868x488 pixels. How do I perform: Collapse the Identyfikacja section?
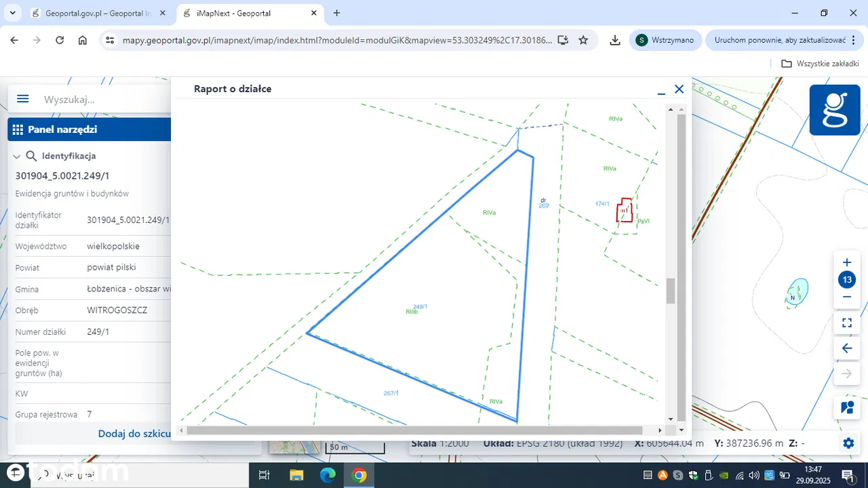pyautogui.click(x=17, y=157)
